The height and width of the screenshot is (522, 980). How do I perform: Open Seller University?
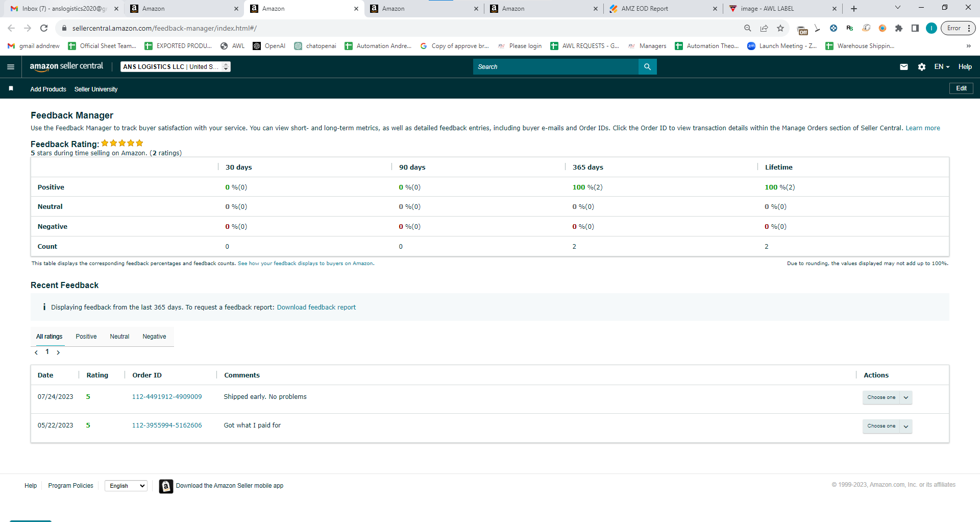96,89
